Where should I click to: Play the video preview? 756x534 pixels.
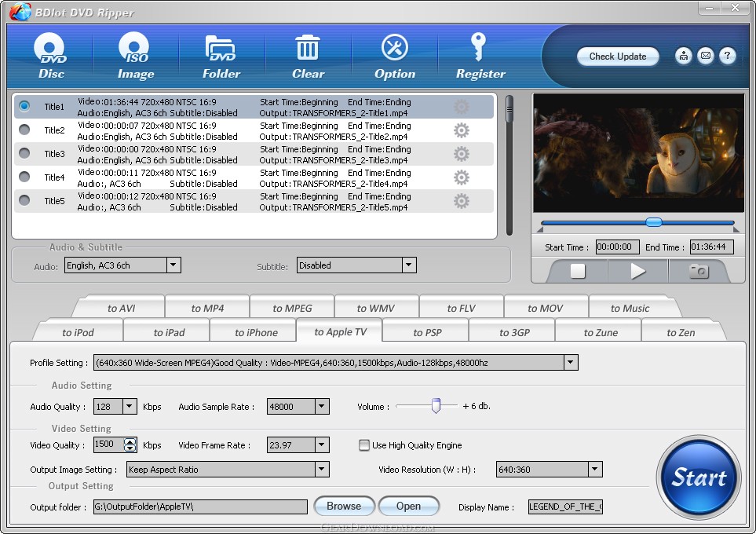(x=638, y=271)
